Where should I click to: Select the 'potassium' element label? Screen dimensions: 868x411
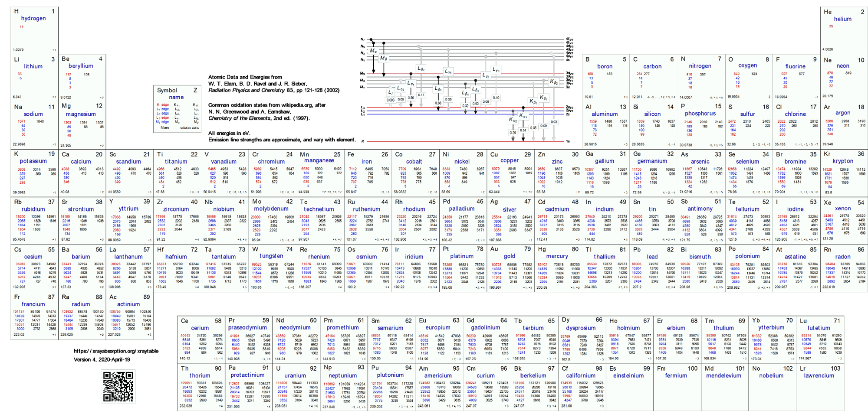click(33, 161)
